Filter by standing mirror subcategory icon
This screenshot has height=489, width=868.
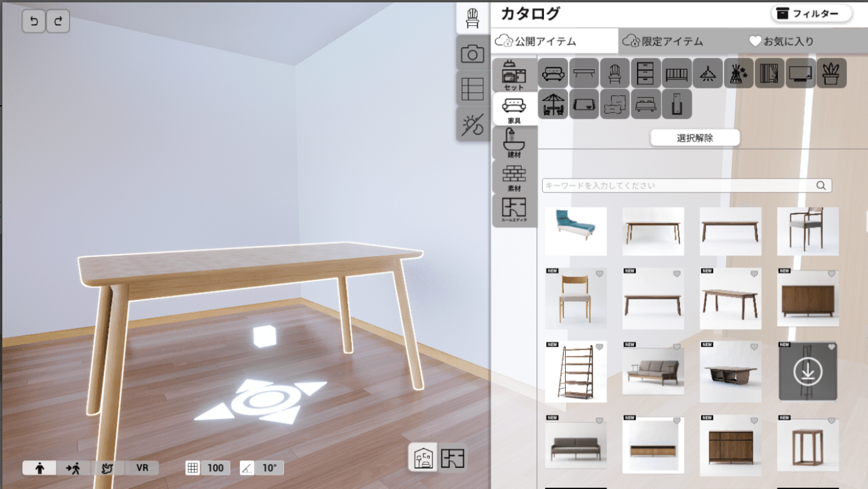point(676,105)
